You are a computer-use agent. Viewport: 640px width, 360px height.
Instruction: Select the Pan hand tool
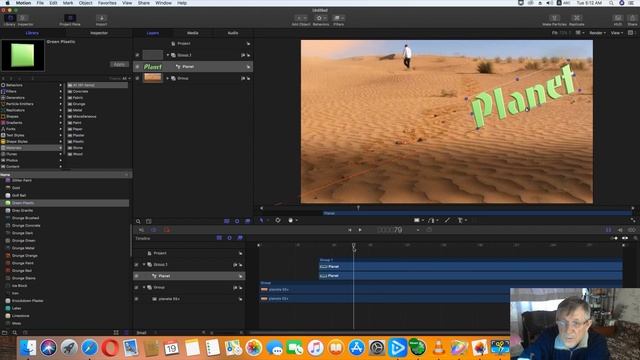[291, 220]
